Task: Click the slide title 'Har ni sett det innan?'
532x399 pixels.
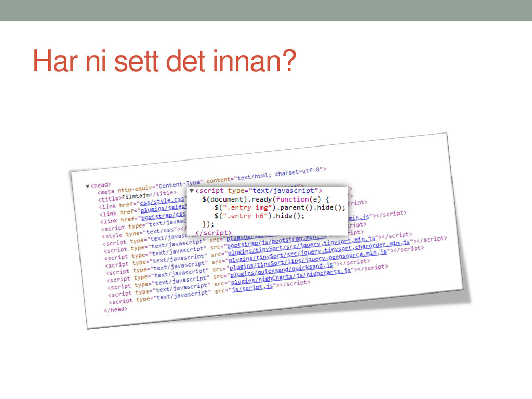Action: 165,61
